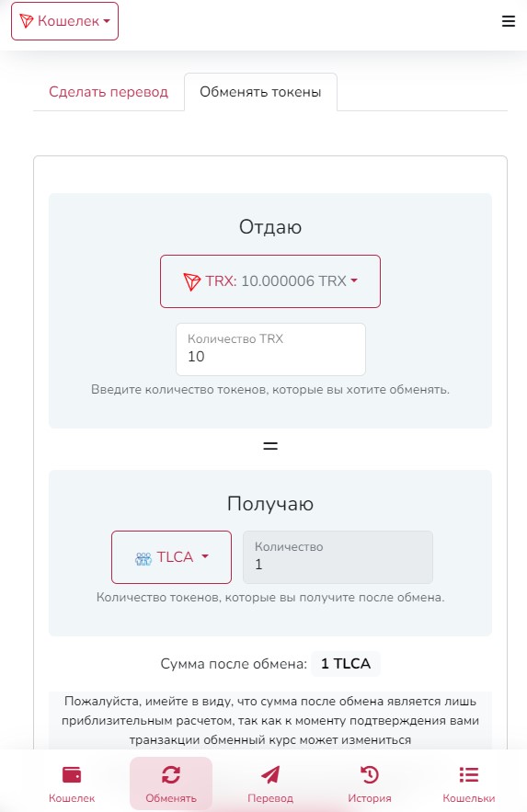Open the hamburger menu icon
527x812 pixels.
pos(509,21)
